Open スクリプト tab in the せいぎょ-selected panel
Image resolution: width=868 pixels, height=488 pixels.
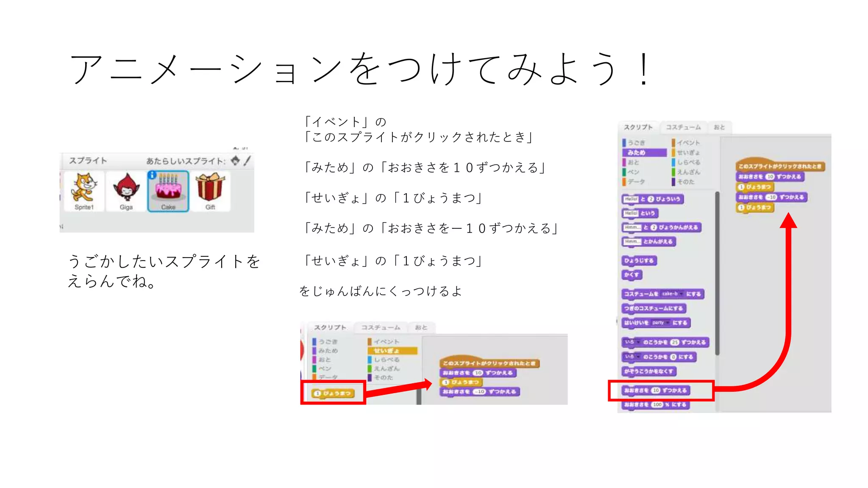[x=330, y=327]
